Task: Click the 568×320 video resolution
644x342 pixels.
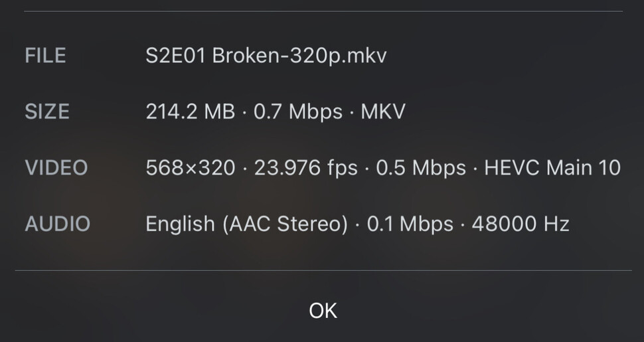Action: click(x=190, y=168)
